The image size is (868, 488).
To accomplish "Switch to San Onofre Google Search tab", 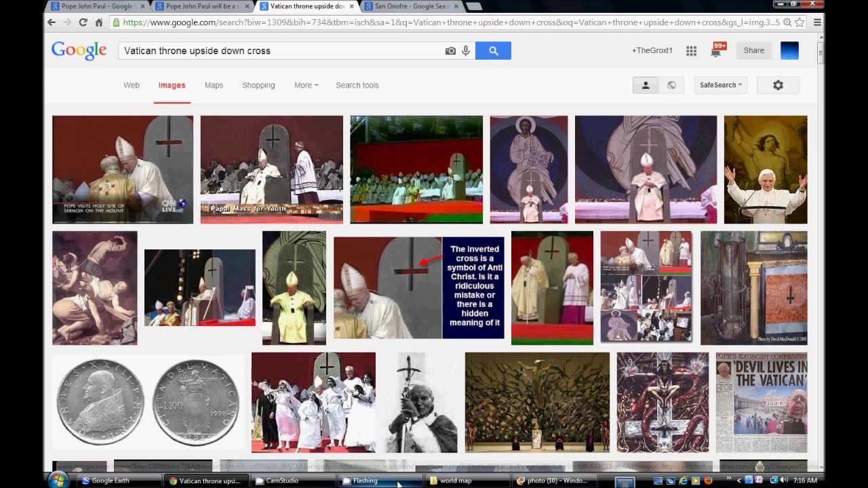I will (x=412, y=6).
